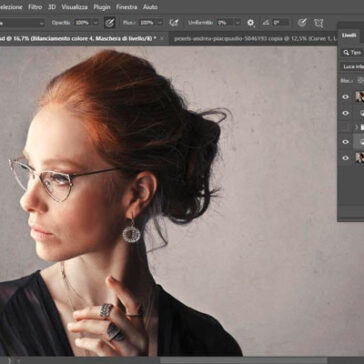Click the brush angle icon
The image size is (364, 364).
[266, 23]
